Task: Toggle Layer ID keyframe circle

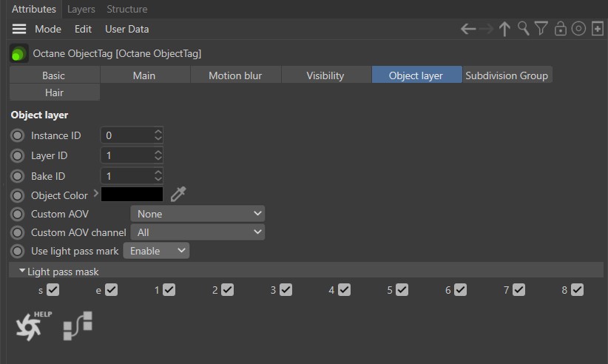Action: click(x=18, y=155)
